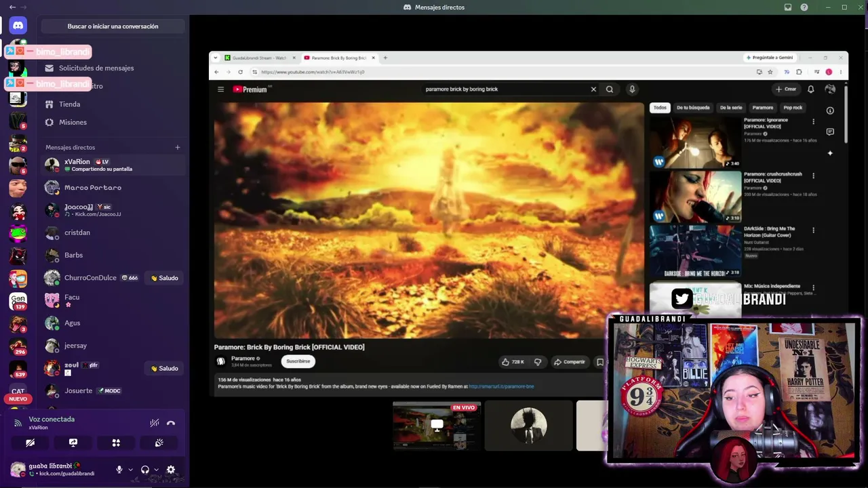Viewport: 868px width, 488px height.
Task: Open Discord user settings gear
Action: (171, 470)
